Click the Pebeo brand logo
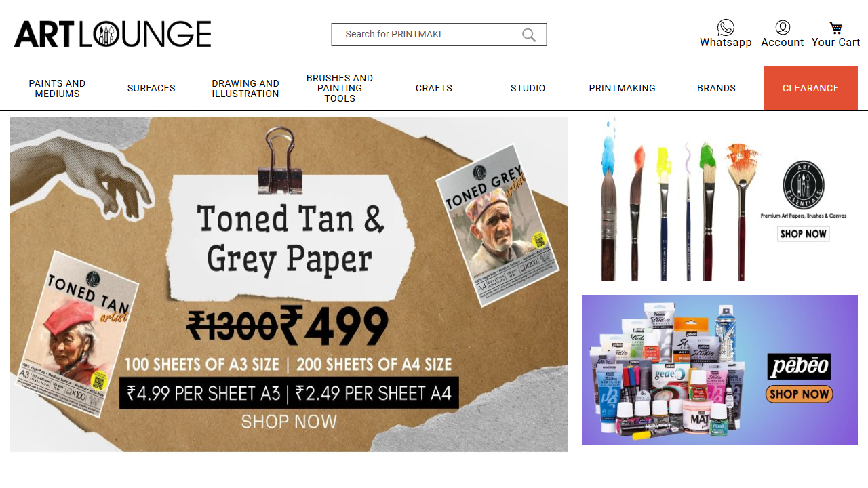This screenshot has width=868, height=488. click(800, 367)
